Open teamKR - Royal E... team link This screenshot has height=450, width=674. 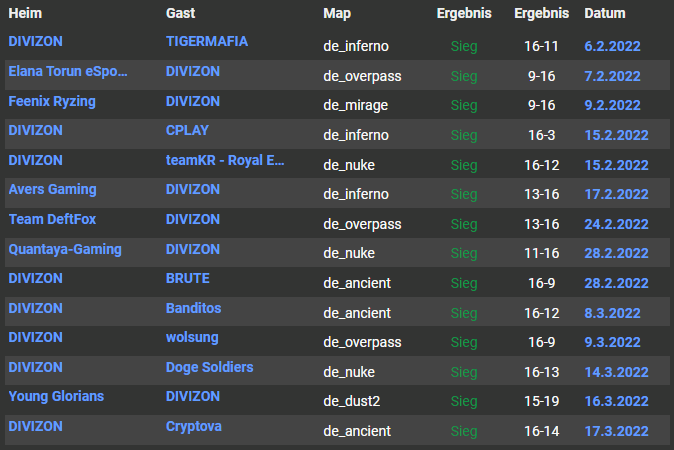(226, 160)
